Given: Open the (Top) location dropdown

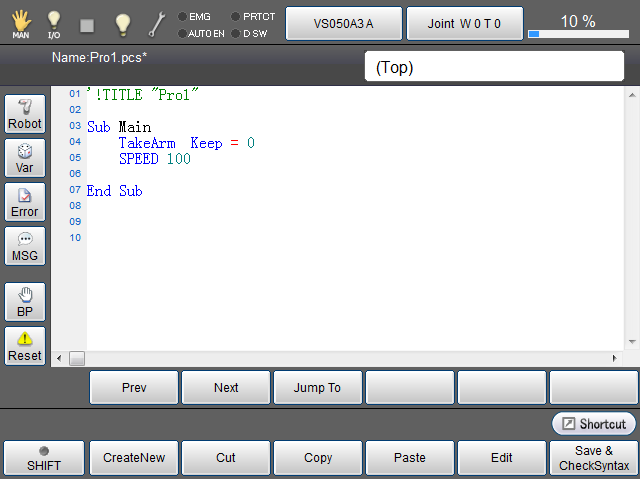Looking at the screenshot, I should click(494, 67).
